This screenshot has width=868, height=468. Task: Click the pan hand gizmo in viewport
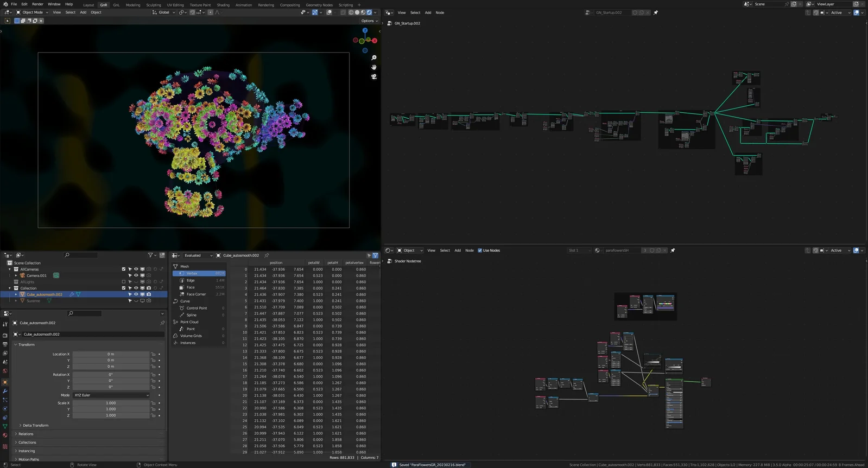[x=373, y=67]
